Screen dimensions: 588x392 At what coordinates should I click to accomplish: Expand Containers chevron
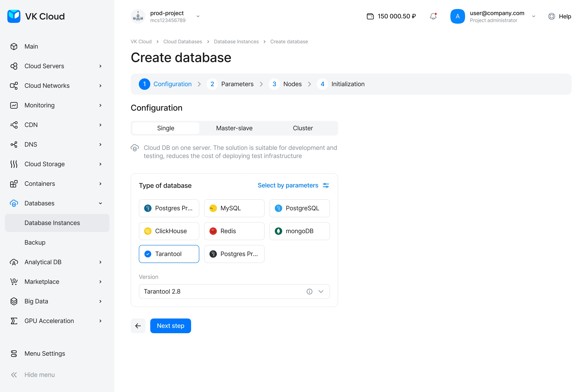click(100, 184)
